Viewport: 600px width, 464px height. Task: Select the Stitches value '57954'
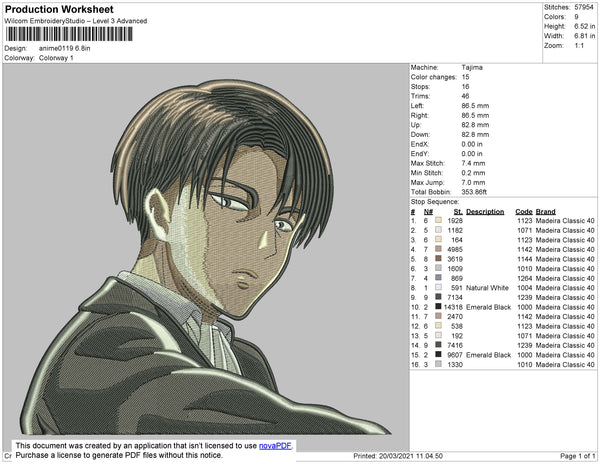584,7
